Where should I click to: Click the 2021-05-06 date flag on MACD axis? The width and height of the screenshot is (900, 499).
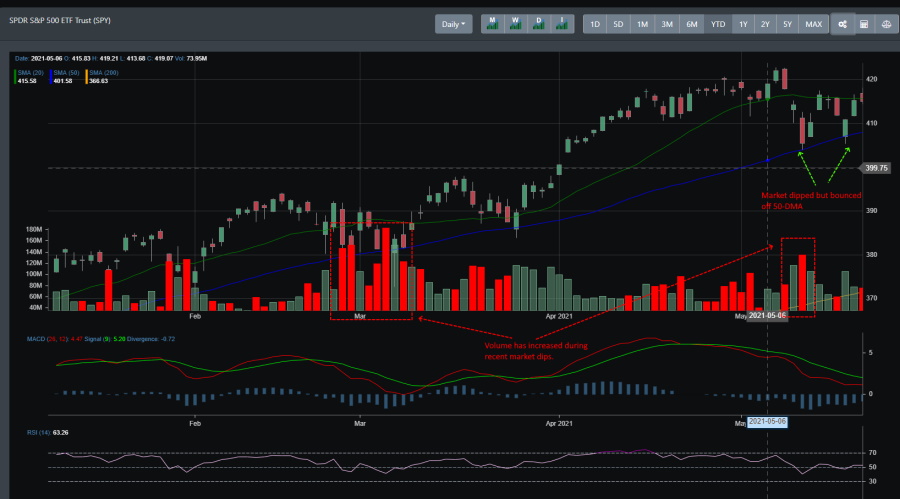tap(767, 422)
